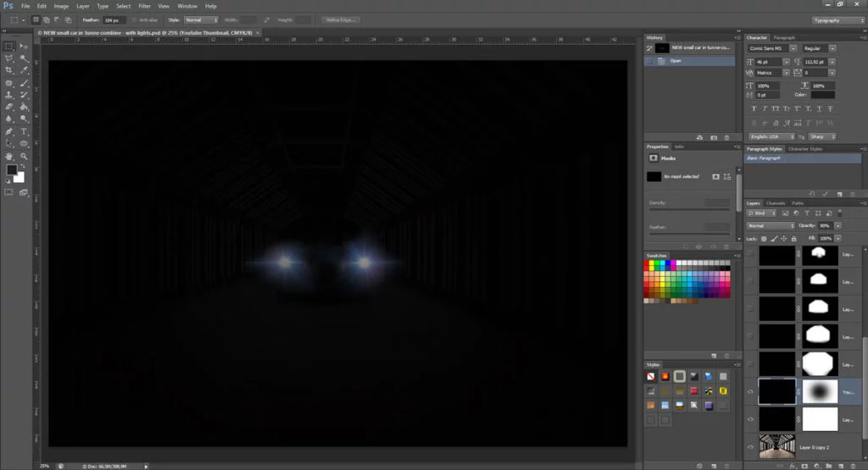Click the Feather input field
Viewport: 868px width, 470px height.
pyautogui.click(x=114, y=19)
